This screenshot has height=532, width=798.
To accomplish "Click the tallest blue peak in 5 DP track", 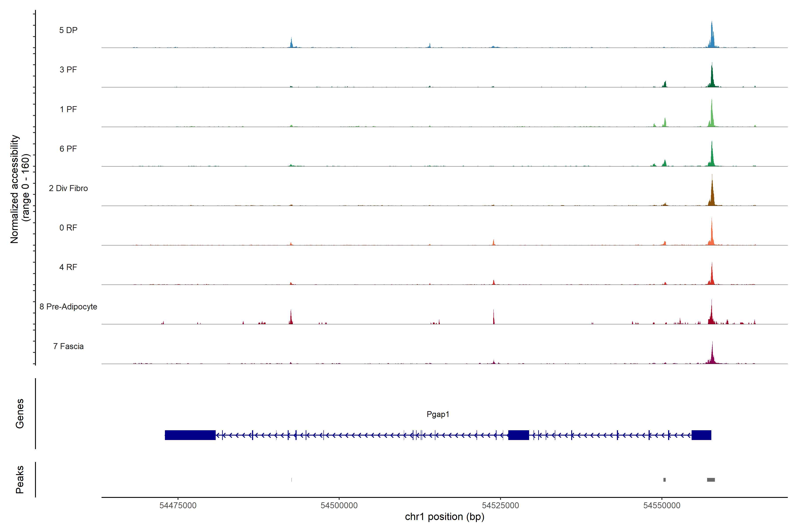I will click(x=712, y=36).
